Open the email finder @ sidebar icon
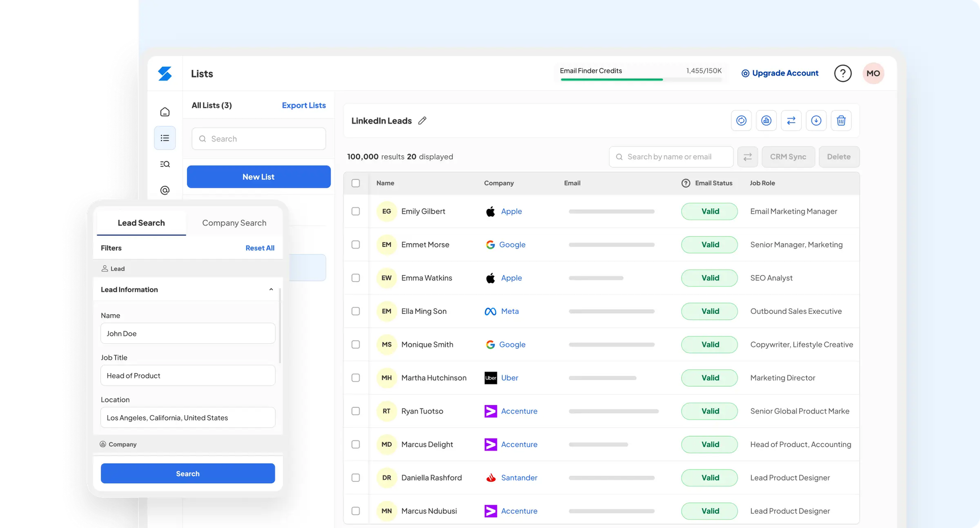The width and height of the screenshot is (980, 528). [165, 190]
